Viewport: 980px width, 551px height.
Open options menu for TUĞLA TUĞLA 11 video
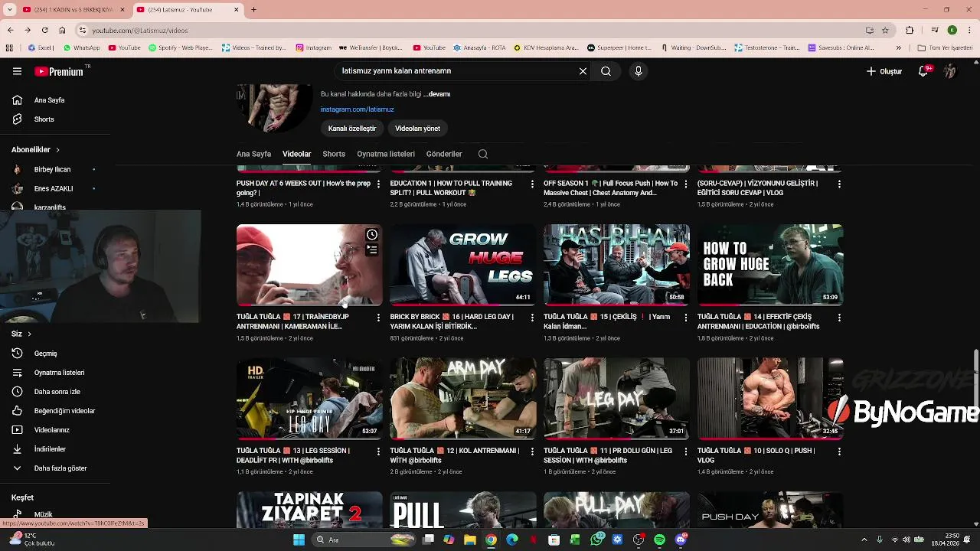(685, 452)
